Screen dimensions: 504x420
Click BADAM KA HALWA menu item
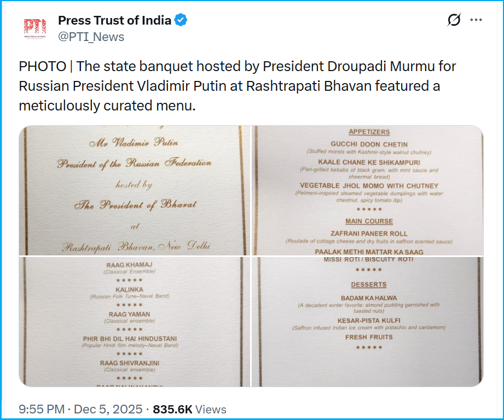click(x=369, y=298)
